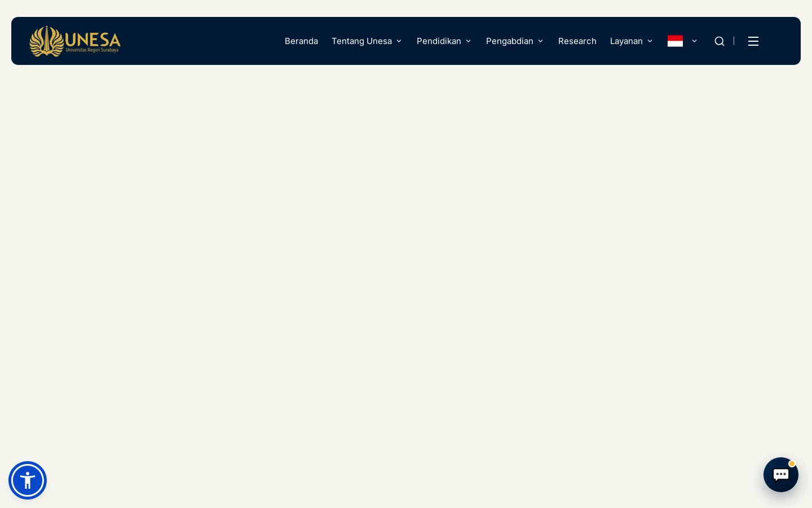812x508 pixels.
Task: Select the Indonesian flag language icon
Action: (x=675, y=41)
